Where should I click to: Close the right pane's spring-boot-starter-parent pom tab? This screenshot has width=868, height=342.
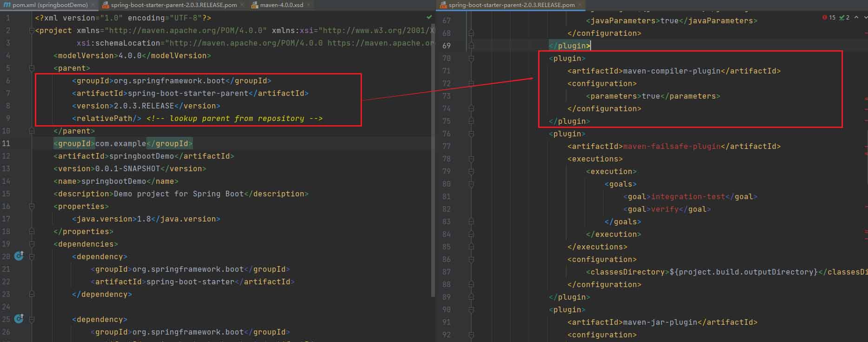[x=580, y=5]
